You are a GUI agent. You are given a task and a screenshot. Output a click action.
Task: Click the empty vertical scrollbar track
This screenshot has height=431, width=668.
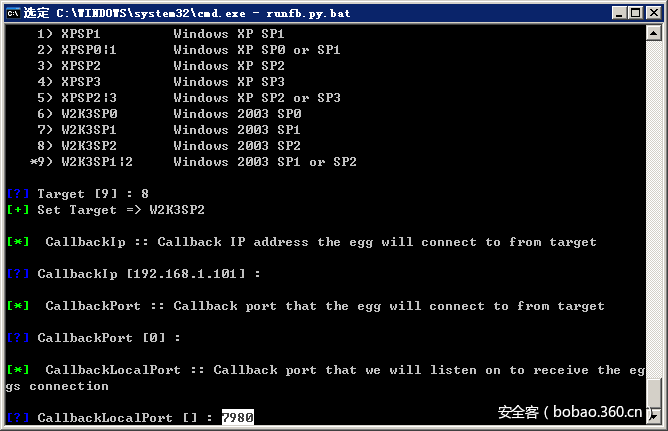(x=655, y=200)
